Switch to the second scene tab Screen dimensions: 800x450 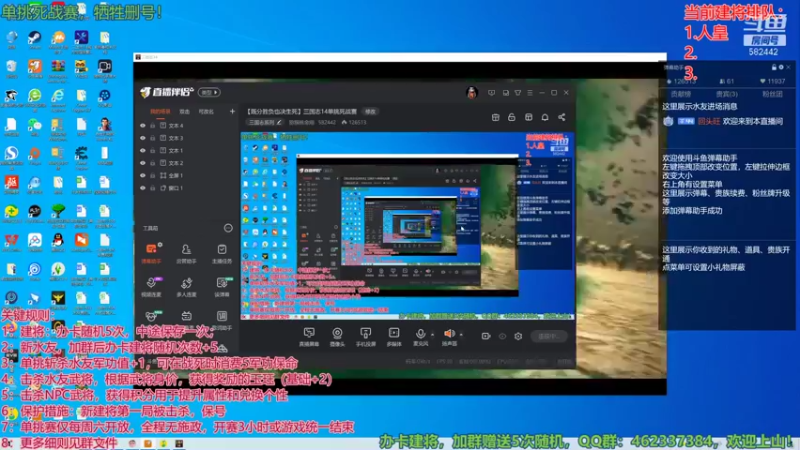tap(185, 111)
